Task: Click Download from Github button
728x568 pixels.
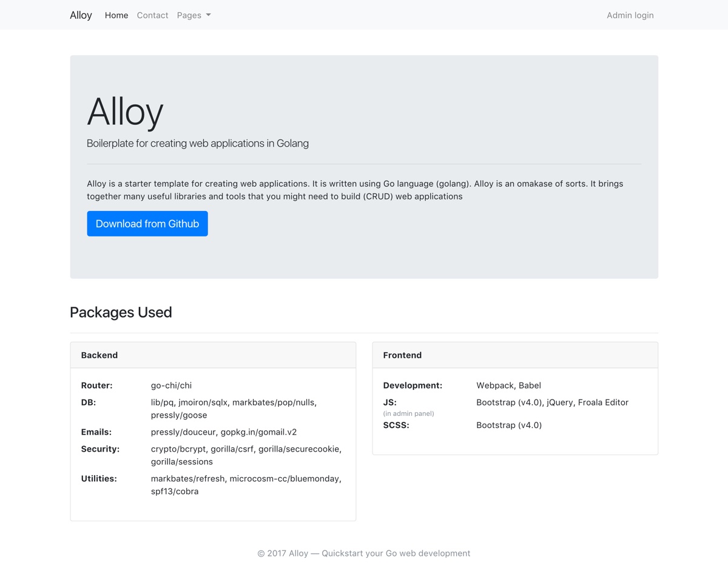Action: tap(147, 224)
